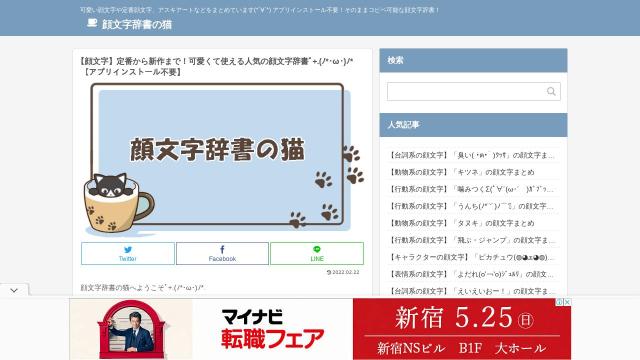640x360 pixels.
Task: Click the Twitter bird share icon
Action: click(x=128, y=249)
